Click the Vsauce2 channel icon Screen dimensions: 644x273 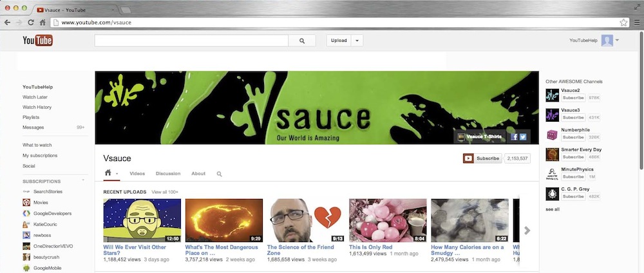coord(552,95)
